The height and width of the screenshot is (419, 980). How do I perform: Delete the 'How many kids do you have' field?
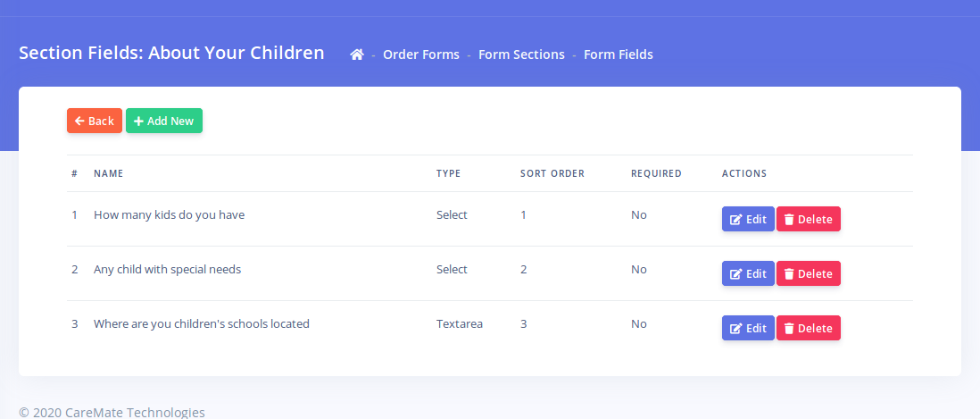pyautogui.click(x=808, y=219)
